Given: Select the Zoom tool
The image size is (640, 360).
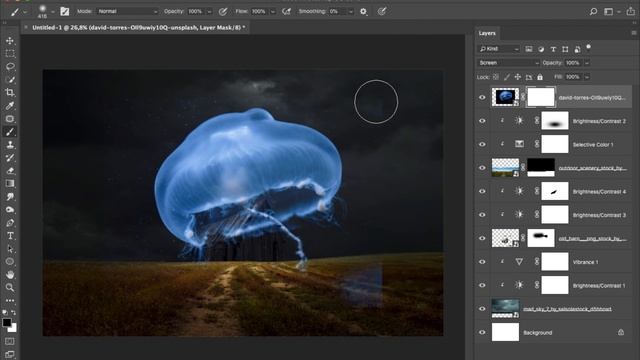Looking at the screenshot, I should pos(10,288).
